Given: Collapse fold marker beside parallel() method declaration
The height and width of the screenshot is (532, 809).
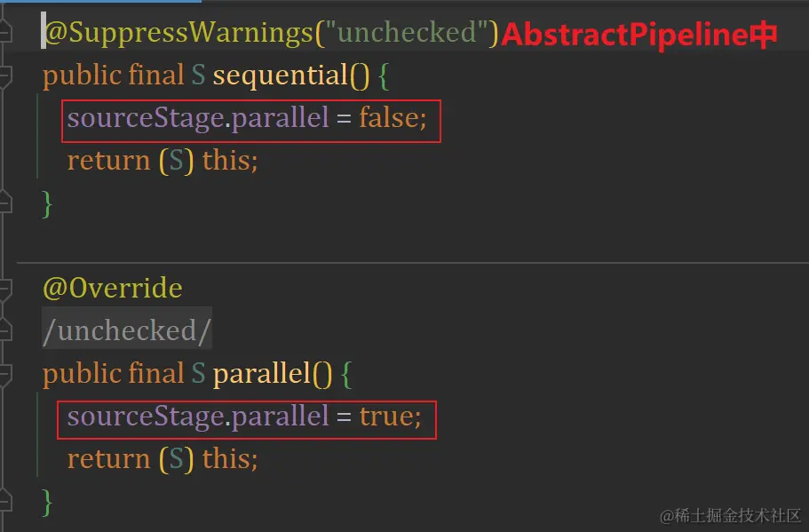Looking at the screenshot, I should 6,374.
